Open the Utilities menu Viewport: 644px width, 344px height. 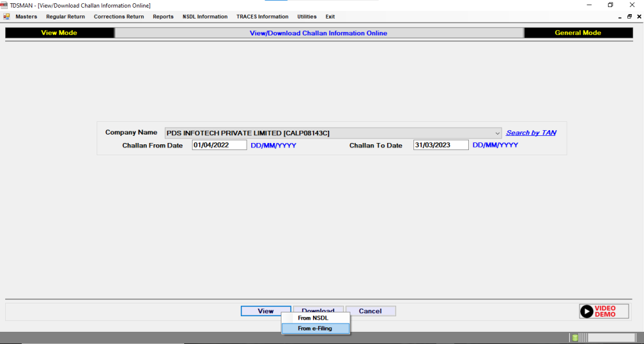pyautogui.click(x=307, y=17)
